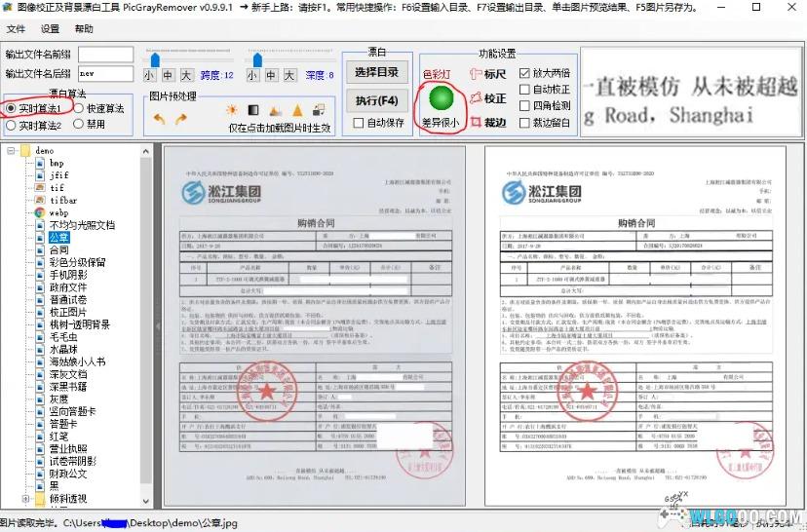This screenshot has height=532, width=807.
Task: Set 跨度 to 小 preset
Action: point(149,76)
